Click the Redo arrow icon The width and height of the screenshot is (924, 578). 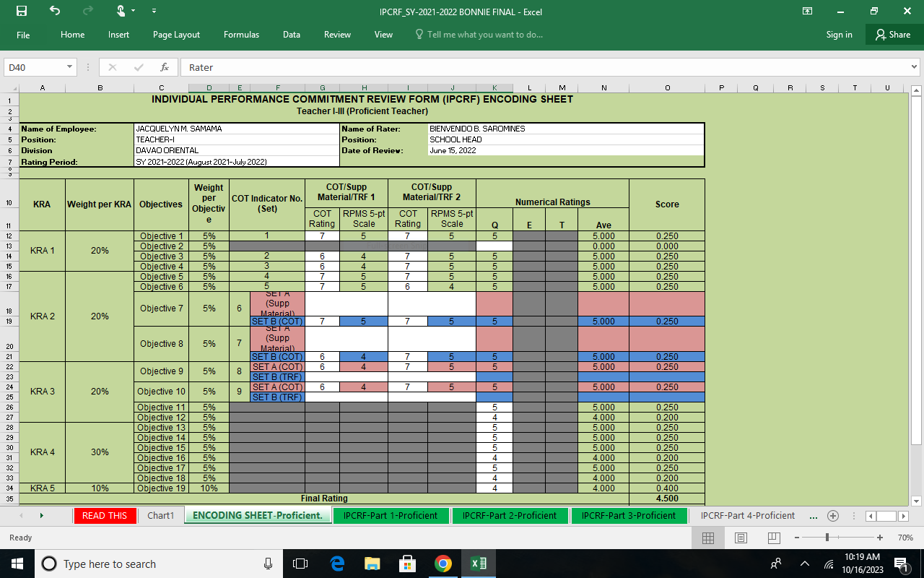pyautogui.click(x=88, y=12)
